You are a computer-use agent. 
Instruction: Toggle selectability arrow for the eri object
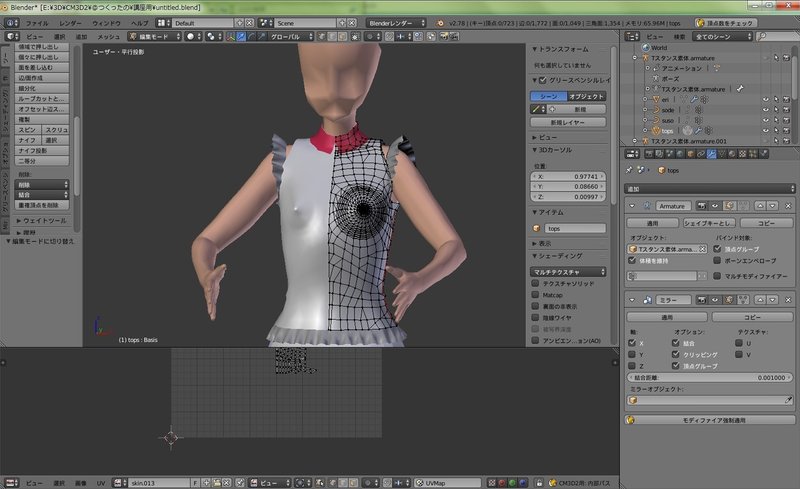click(776, 100)
